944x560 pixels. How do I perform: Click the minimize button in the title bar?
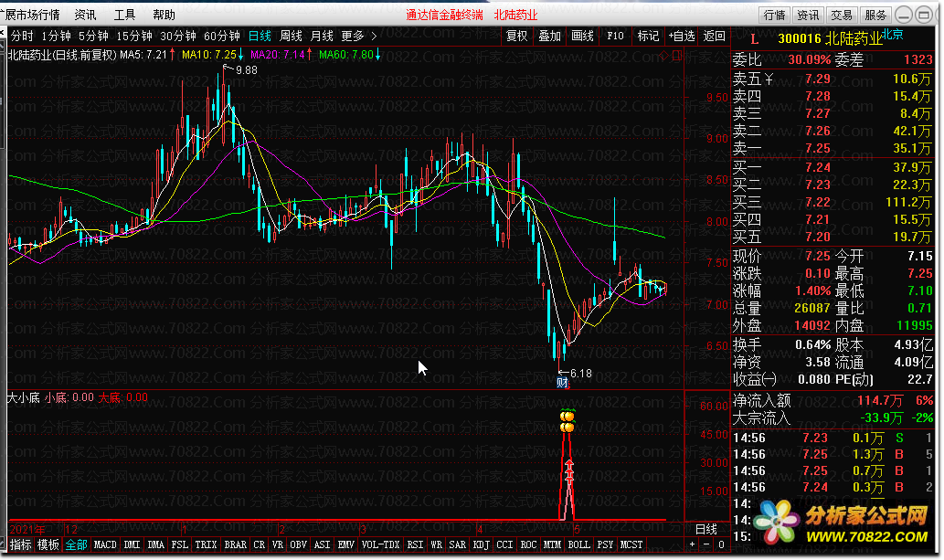(904, 15)
